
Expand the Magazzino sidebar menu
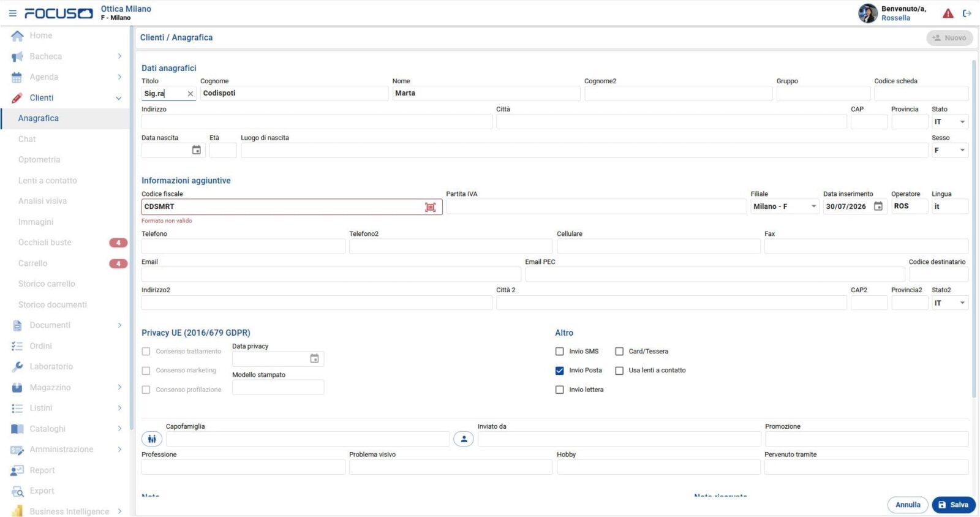(x=67, y=387)
